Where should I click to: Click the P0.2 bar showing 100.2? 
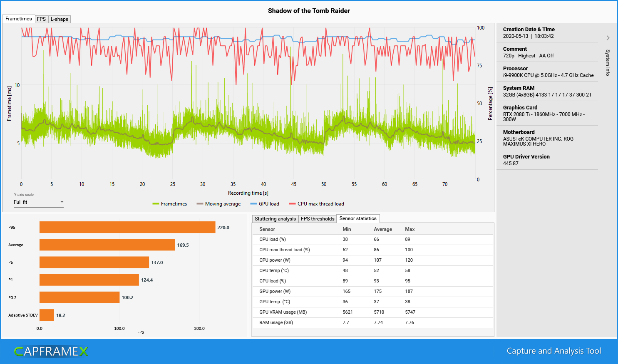coord(79,297)
